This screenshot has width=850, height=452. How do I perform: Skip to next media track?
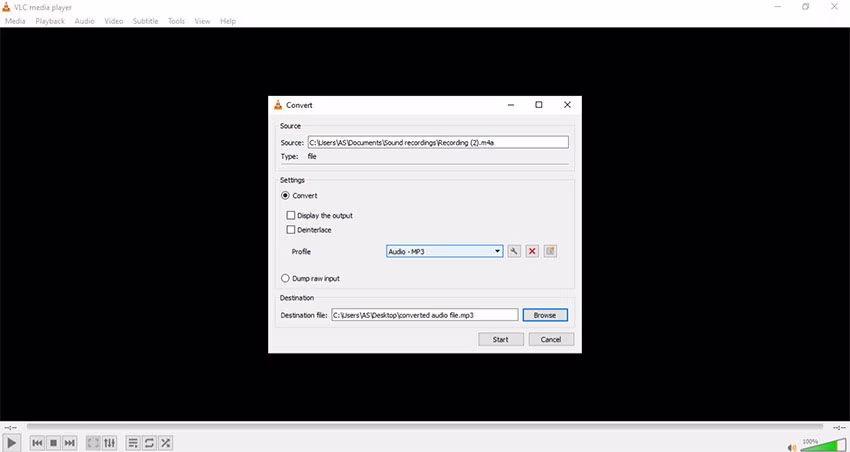click(69, 443)
